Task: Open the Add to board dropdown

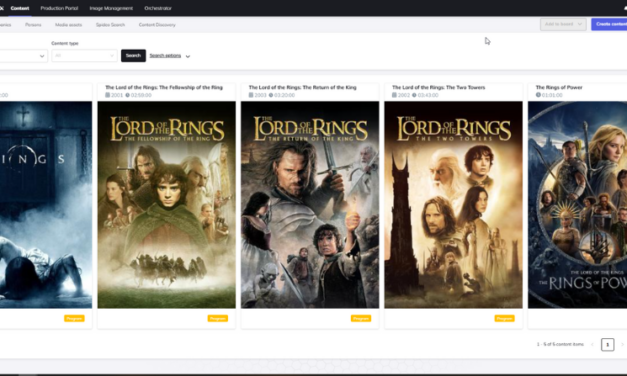Action: pos(563,24)
